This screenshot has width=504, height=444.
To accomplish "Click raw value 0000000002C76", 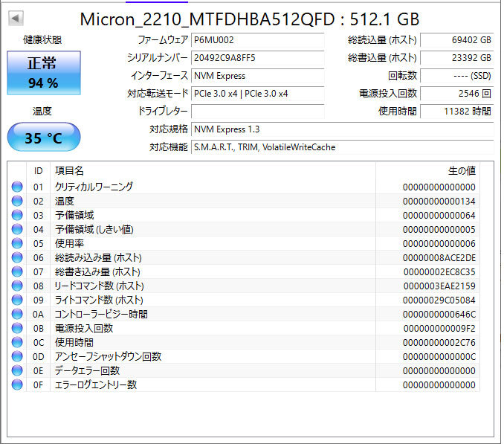I will tap(439, 343).
